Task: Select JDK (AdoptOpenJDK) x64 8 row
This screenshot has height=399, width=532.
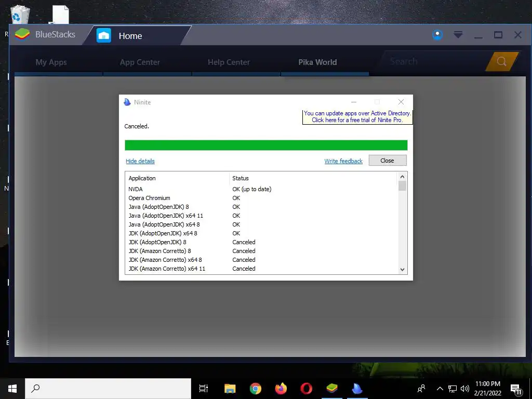Action: coord(261,233)
